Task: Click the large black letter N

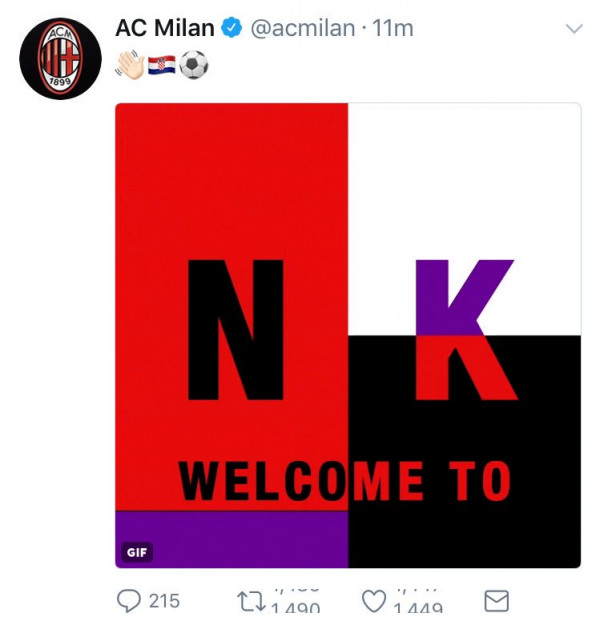Action: click(236, 330)
